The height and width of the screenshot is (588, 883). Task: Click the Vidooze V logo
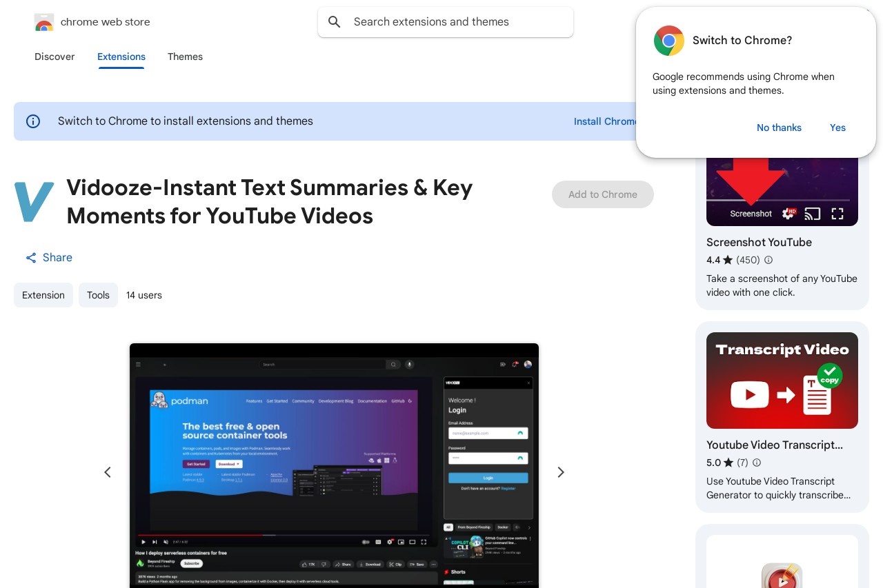point(34,201)
